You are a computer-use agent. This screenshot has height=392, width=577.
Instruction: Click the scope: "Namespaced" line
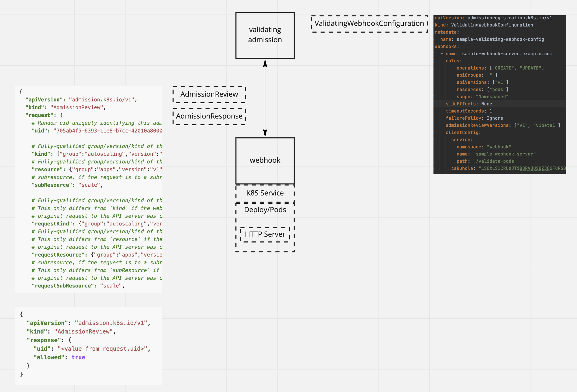[x=483, y=97]
